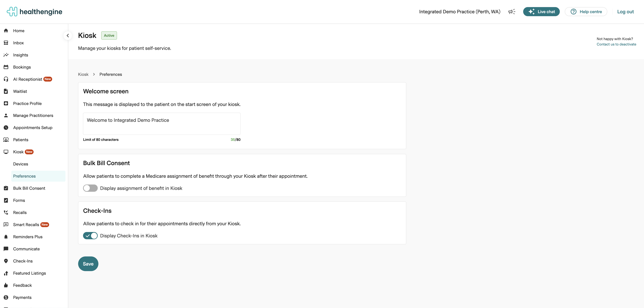Click the Payments dollar icon
The width and height of the screenshot is (644, 308).
click(6, 298)
